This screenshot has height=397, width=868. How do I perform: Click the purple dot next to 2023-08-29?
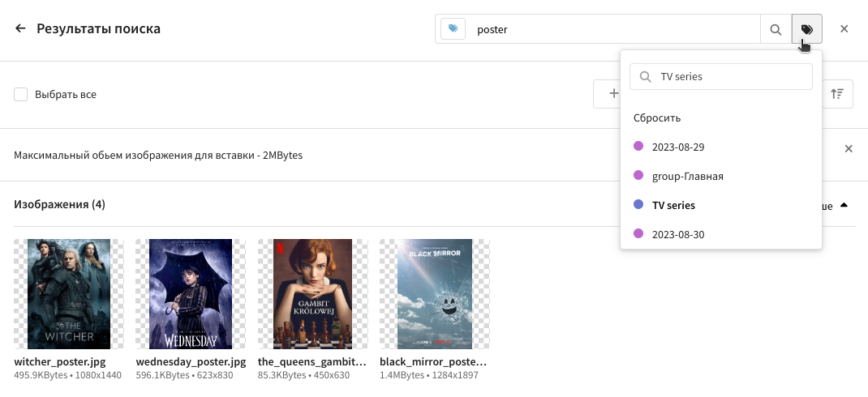click(638, 146)
